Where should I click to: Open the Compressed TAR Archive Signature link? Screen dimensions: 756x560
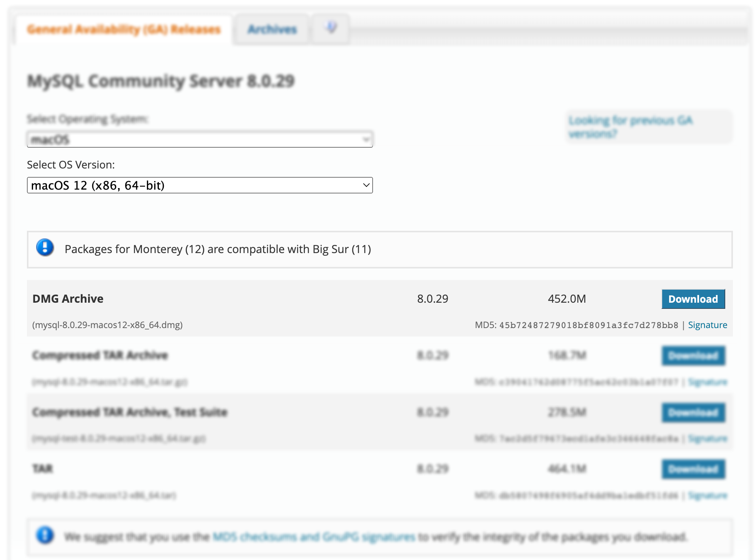(707, 382)
